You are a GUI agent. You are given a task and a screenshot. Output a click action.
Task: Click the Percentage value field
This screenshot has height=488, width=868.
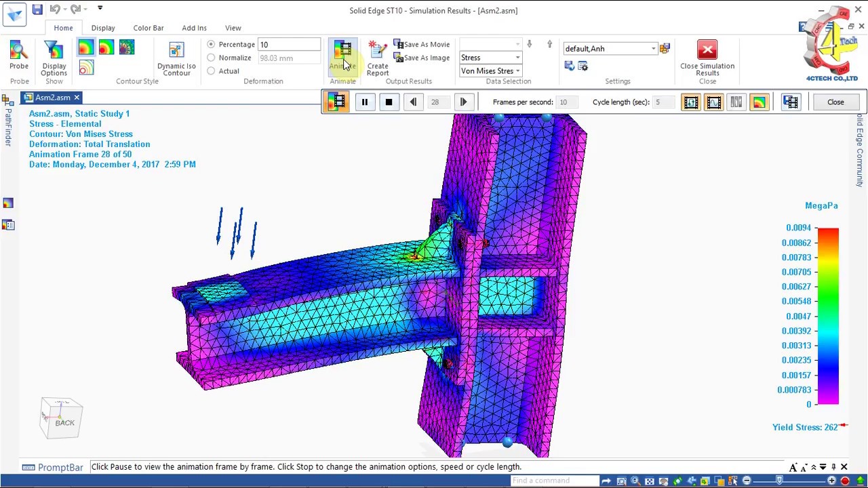coord(290,45)
